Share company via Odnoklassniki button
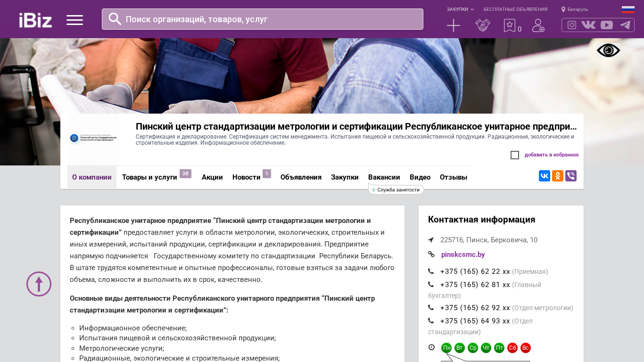Image resolution: width=644 pixels, height=362 pixels. click(x=558, y=176)
